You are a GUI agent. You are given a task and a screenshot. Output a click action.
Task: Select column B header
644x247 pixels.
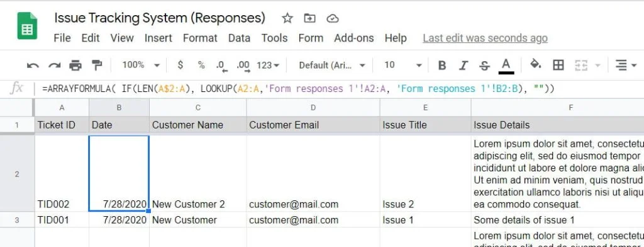pos(119,108)
